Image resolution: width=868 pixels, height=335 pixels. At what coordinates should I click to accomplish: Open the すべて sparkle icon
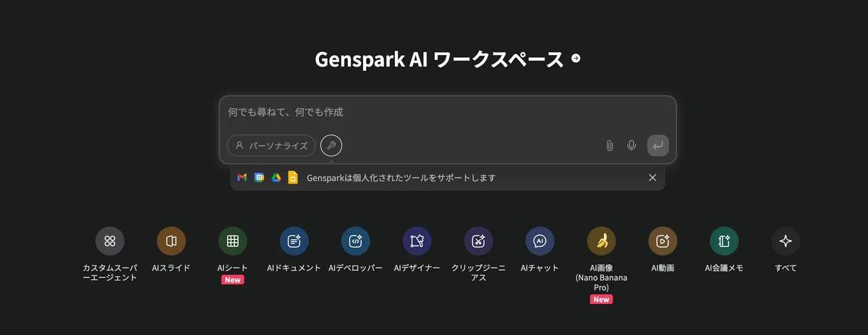click(786, 241)
